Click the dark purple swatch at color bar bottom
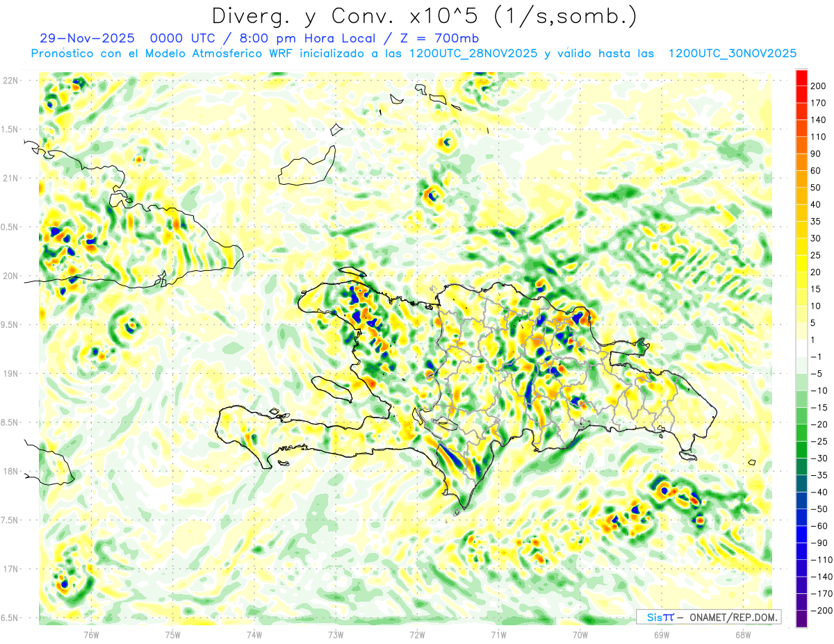The width and height of the screenshot is (834, 644). click(x=801, y=618)
